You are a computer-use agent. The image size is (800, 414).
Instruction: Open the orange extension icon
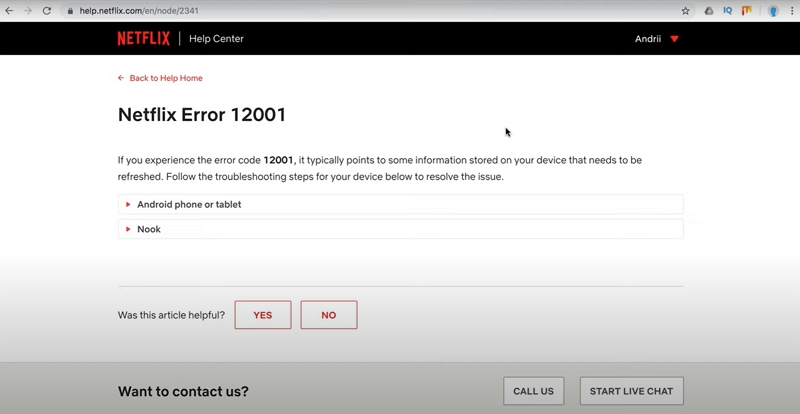click(x=746, y=11)
